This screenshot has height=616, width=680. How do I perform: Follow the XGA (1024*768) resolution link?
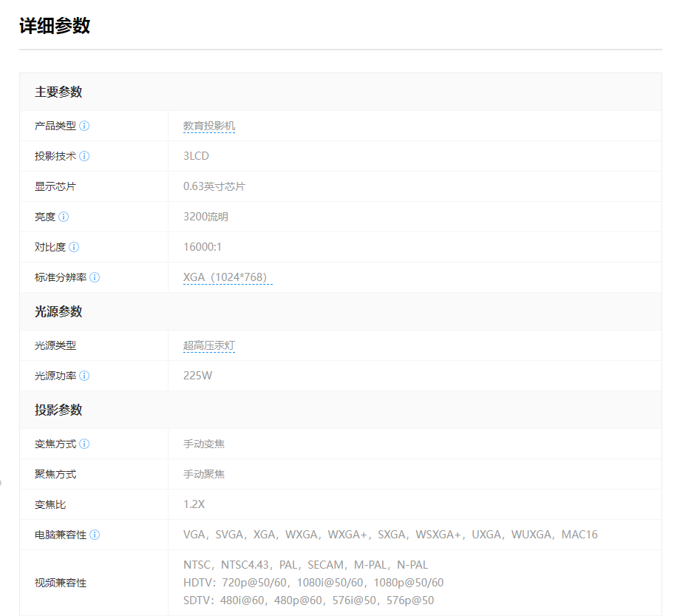[228, 277]
